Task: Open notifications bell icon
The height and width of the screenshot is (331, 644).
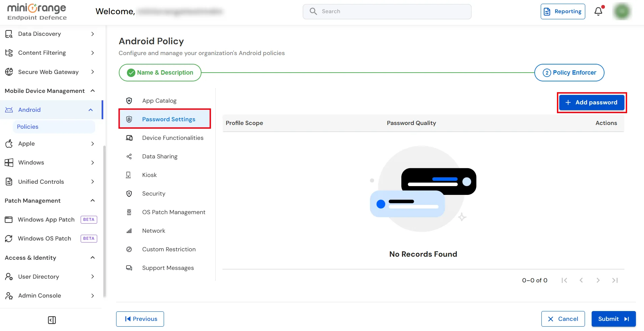Action: [598, 11]
